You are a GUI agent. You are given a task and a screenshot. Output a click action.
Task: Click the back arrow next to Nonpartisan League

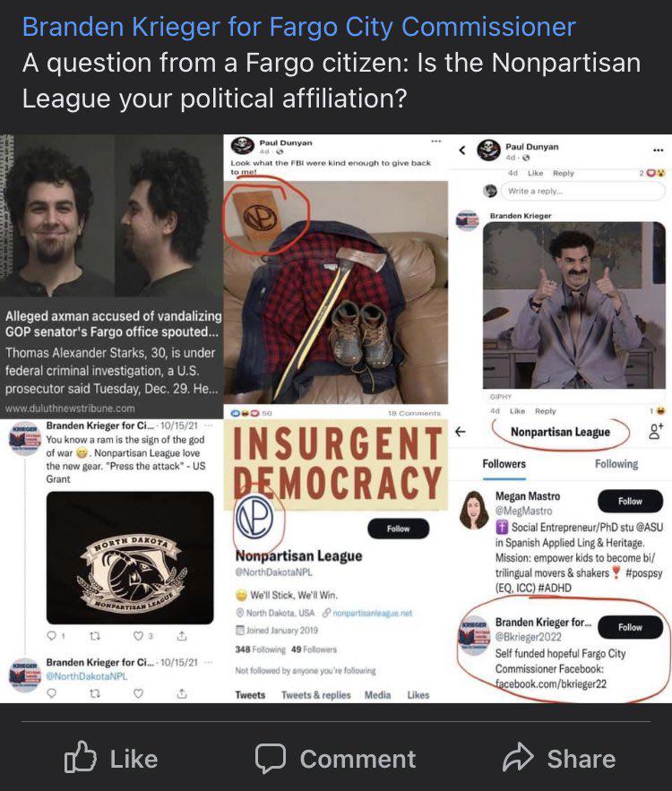tap(461, 431)
